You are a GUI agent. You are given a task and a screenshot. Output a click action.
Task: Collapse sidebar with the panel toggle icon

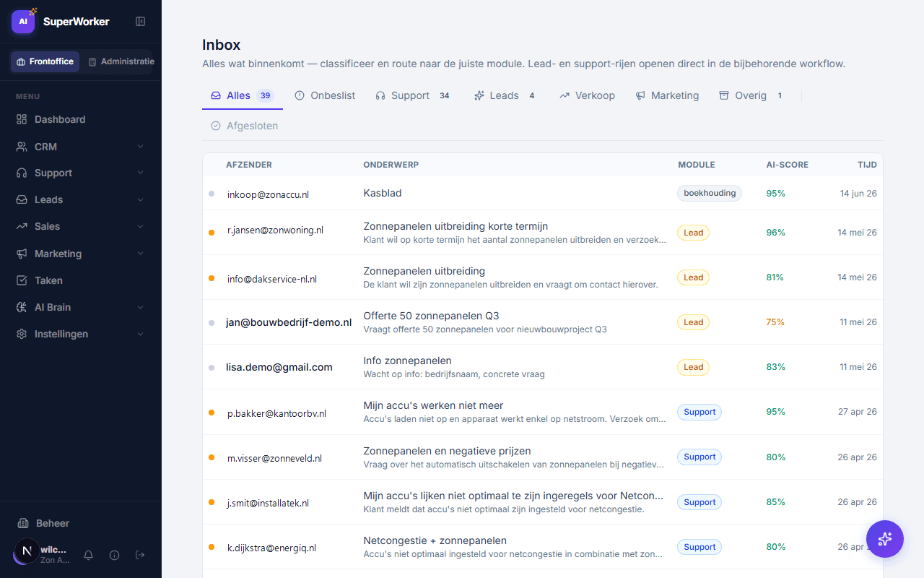pyautogui.click(x=141, y=22)
